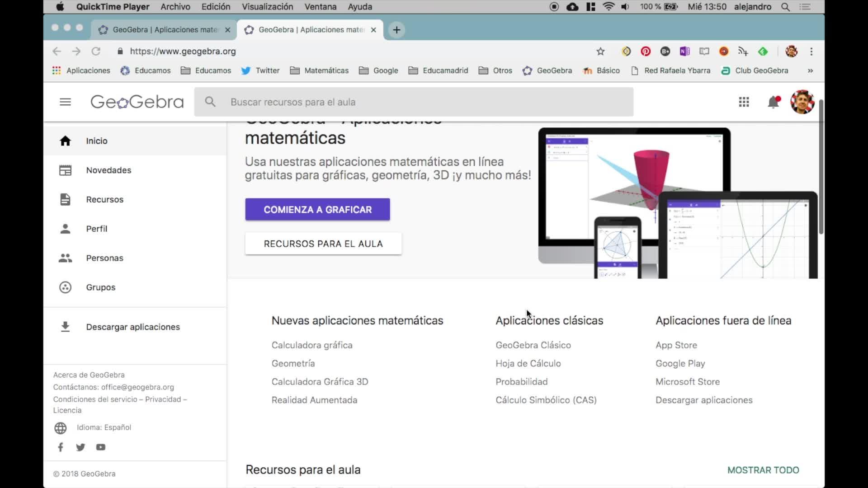Expand the hidden bookmarks chevron
The width and height of the screenshot is (868, 488).
(810, 70)
